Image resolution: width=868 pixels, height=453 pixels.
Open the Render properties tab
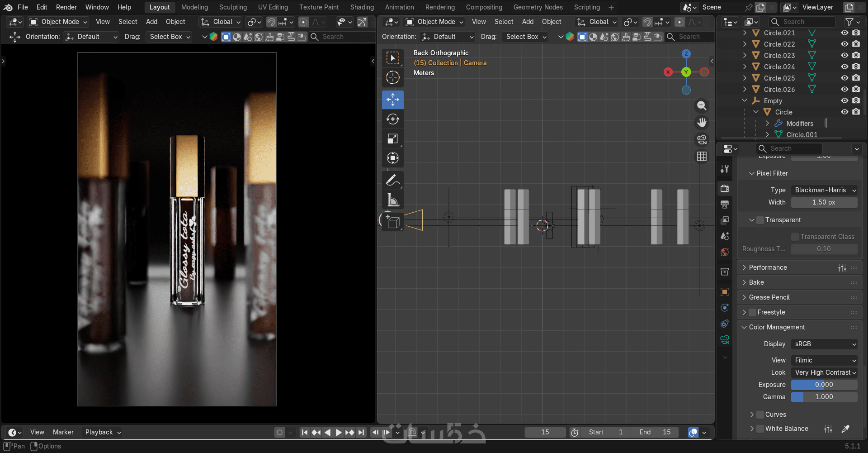point(725,188)
